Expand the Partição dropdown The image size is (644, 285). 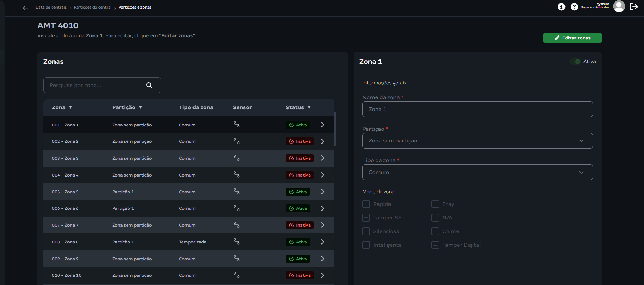click(477, 141)
